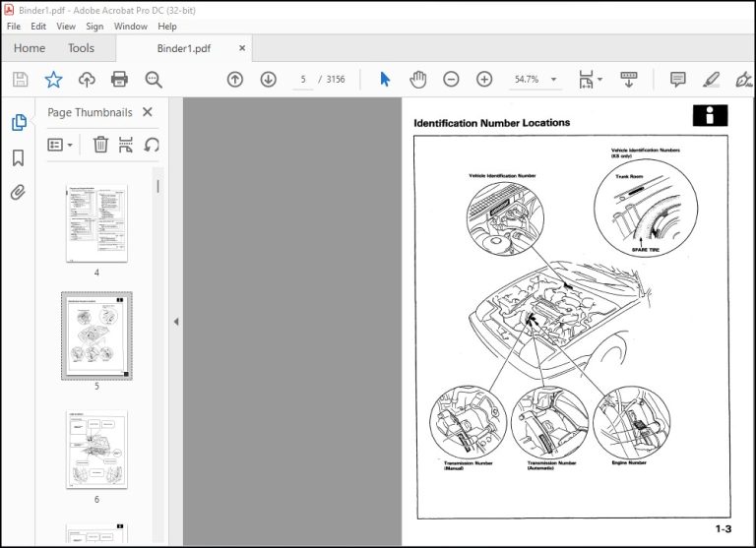Rotate page counterclockwise icon
Image resolution: width=756 pixels, height=548 pixels.
[x=152, y=144]
